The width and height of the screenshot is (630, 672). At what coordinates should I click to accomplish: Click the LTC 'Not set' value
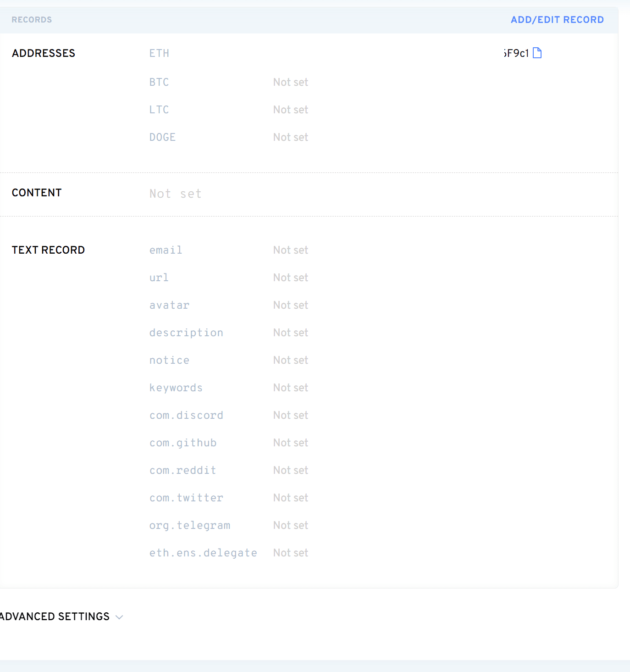point(291,110)
